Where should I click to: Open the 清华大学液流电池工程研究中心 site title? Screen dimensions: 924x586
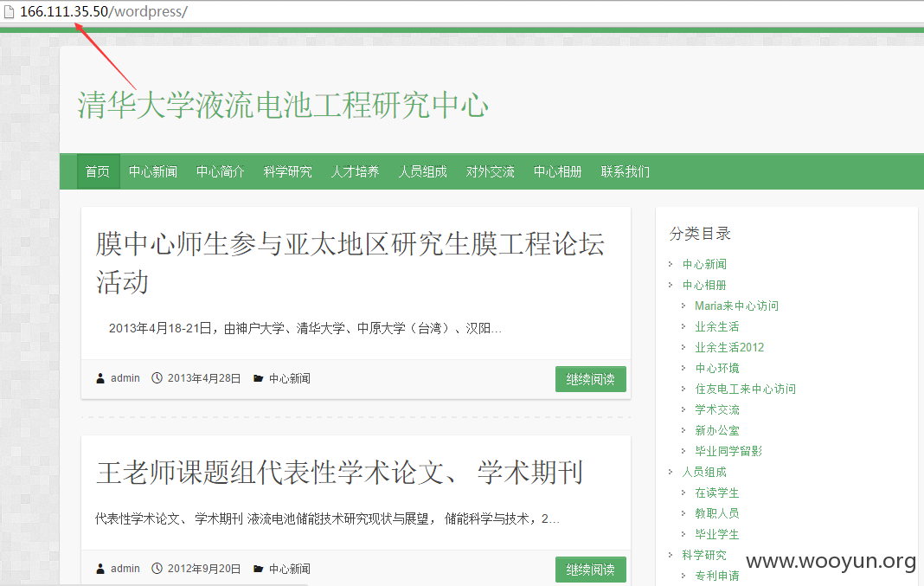pyautogui.click(x=283, y=106)
